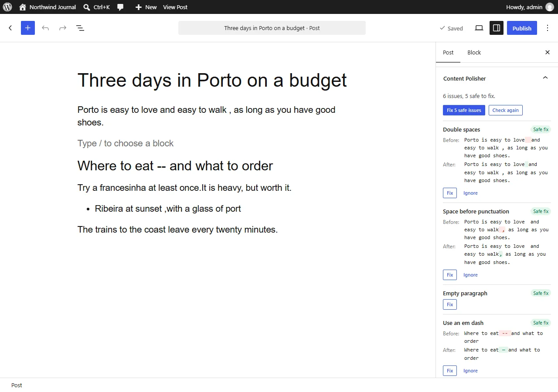Click the Safe fix badge beside Empty paragraph
This screenshot has width=558, height=392.
pos(541,293)
